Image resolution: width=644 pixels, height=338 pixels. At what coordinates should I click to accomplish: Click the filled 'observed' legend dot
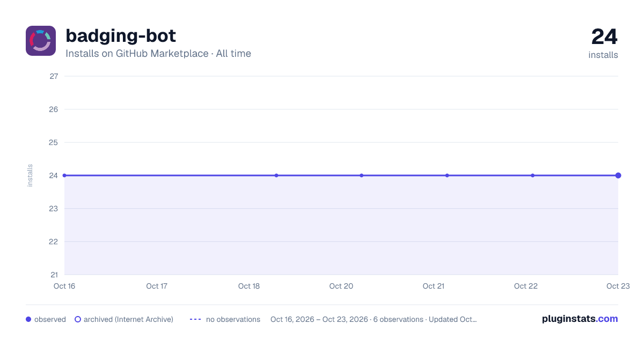click(x=28, y=319)
